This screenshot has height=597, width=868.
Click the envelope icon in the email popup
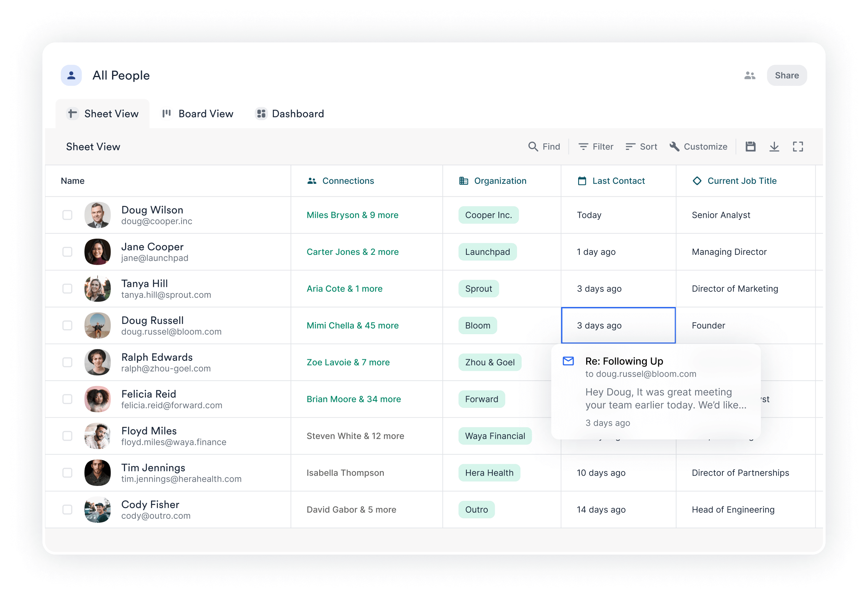[x=568, y=361]
